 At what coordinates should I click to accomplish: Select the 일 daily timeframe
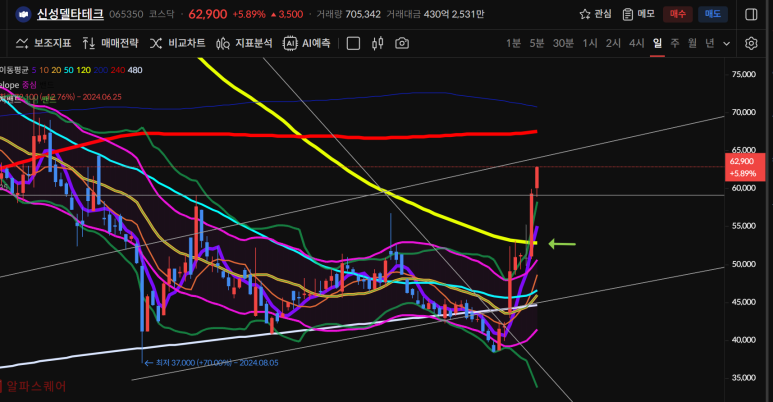click(x=657, y=43)
